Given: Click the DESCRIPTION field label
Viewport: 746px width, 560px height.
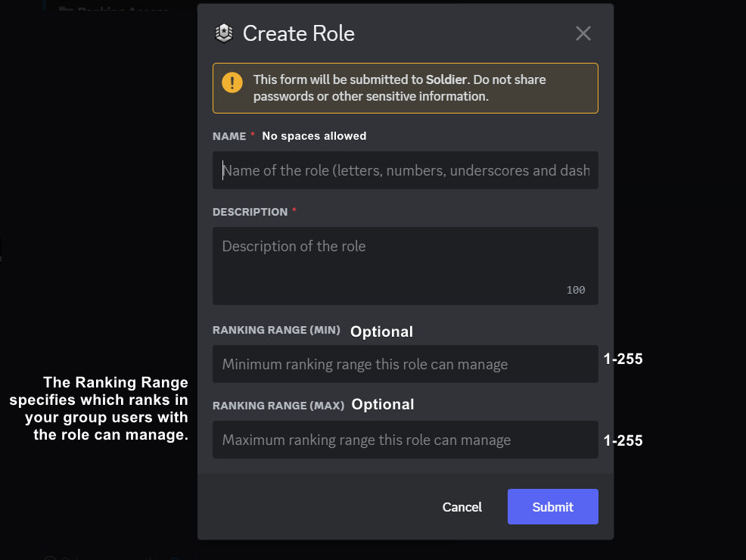Looking at the screenshot, I should (x=250, y=212).
